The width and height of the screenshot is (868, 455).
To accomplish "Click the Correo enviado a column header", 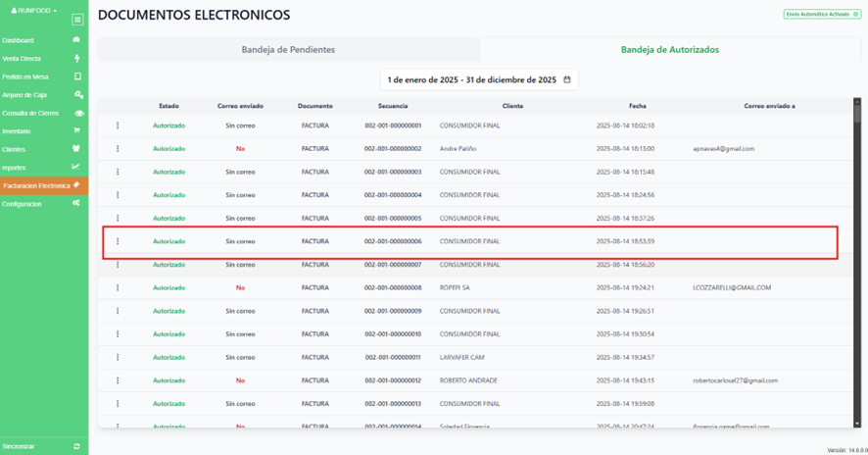I will click(x=769, y=106).
